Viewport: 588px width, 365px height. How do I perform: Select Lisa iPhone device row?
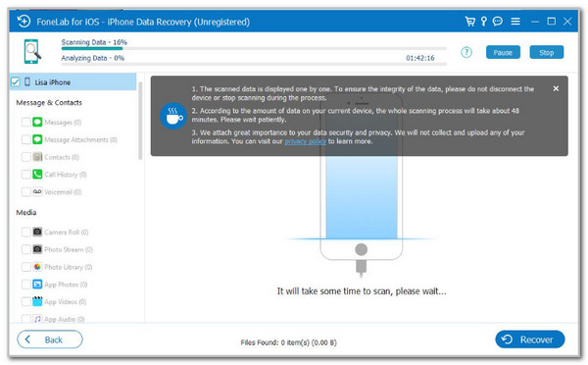click(73, 81)
